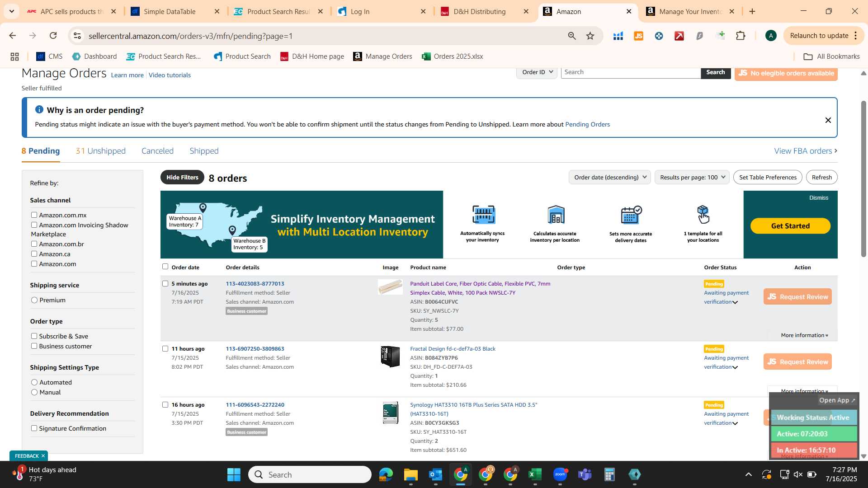The image size is (868, 488).
Task: Open the apps grid icon in bookmarks bar
Action: pos(14,56)
